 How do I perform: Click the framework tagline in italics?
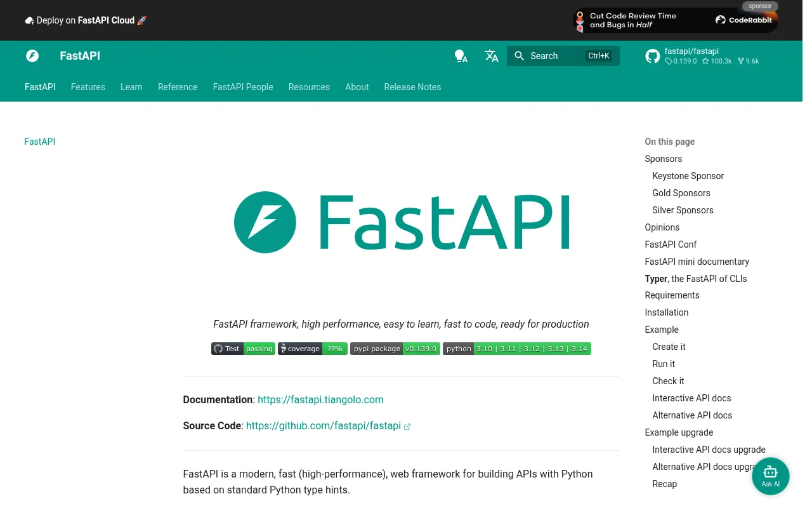[x=401, y=324]
